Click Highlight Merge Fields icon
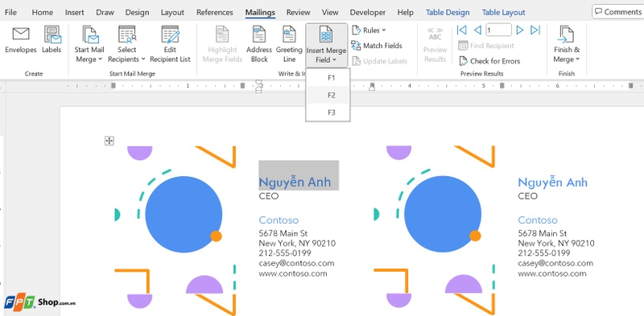Image resolution: width=644 pixels, height=316 pixels. point(222,34)
